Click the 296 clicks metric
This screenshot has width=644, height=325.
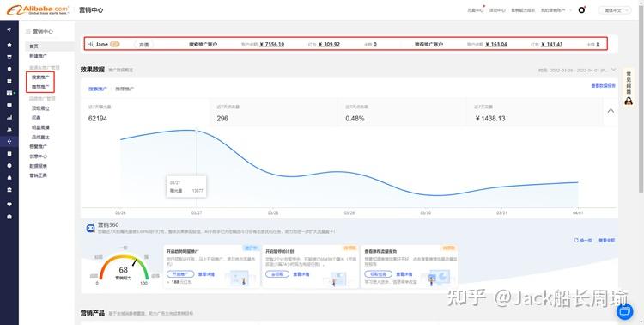point(222,119)
